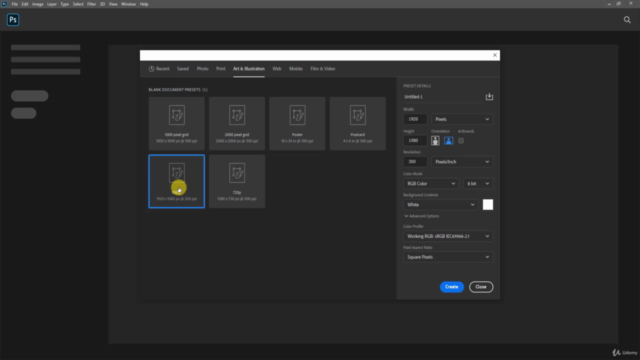Select the 1920 x 1080 preset card
The height and width of the screenshot is (360, 640).
tap(177, 181)
